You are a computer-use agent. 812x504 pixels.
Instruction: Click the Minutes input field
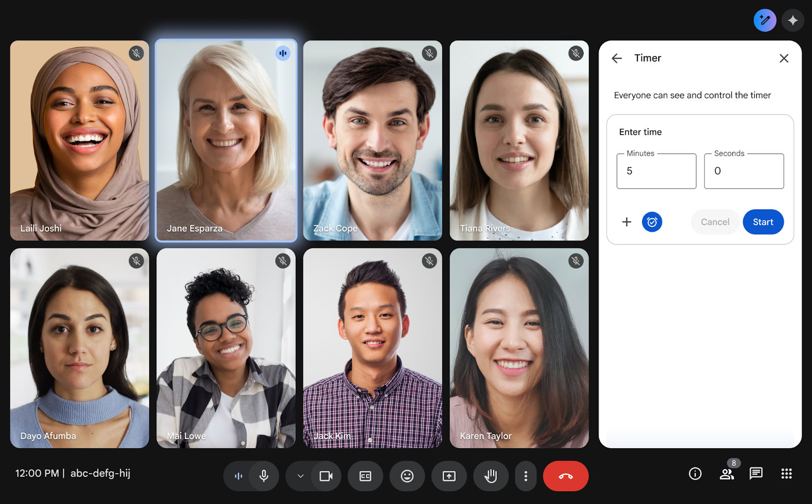pos(656,171)
